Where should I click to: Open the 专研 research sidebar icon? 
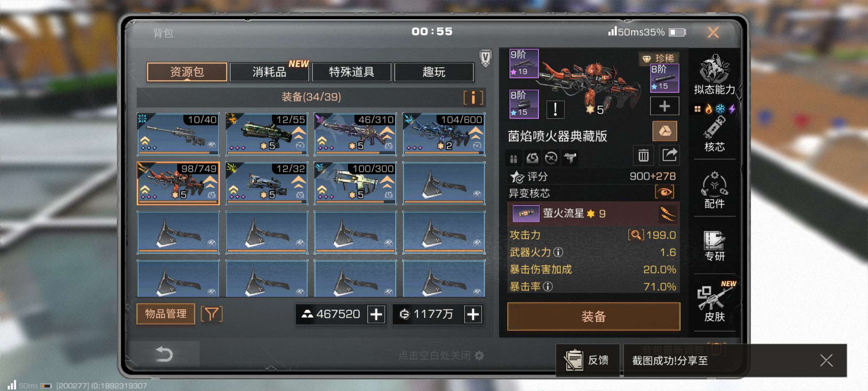[x=714, y=246]
